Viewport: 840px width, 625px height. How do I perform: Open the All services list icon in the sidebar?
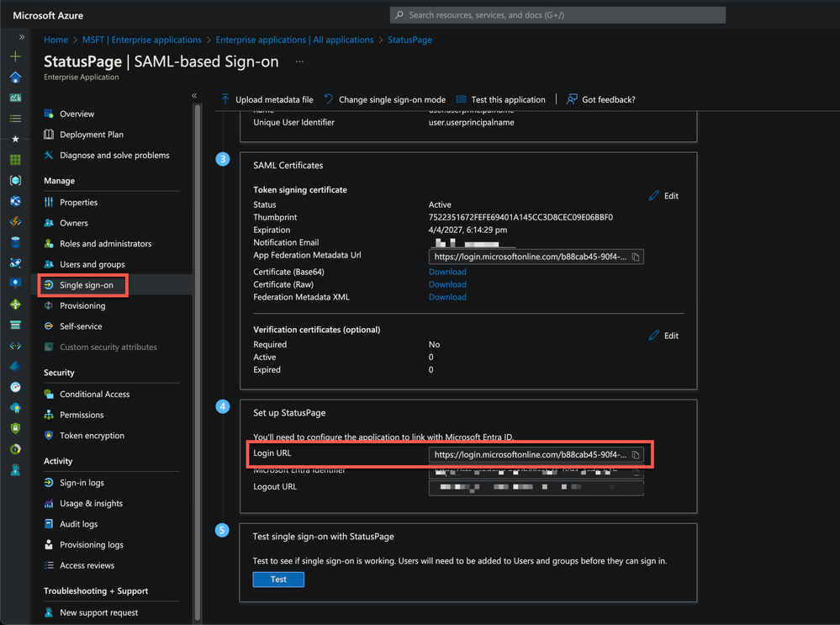(15, 119)
